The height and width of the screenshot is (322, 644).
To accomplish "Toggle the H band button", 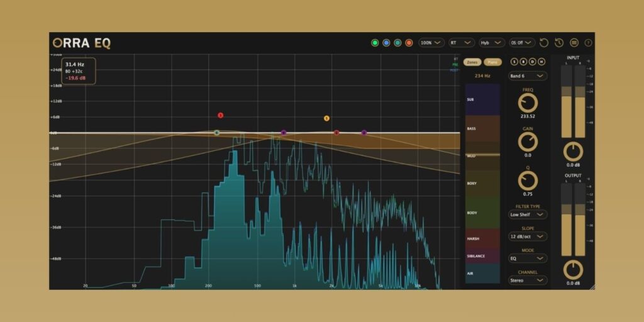I will 541,62.
